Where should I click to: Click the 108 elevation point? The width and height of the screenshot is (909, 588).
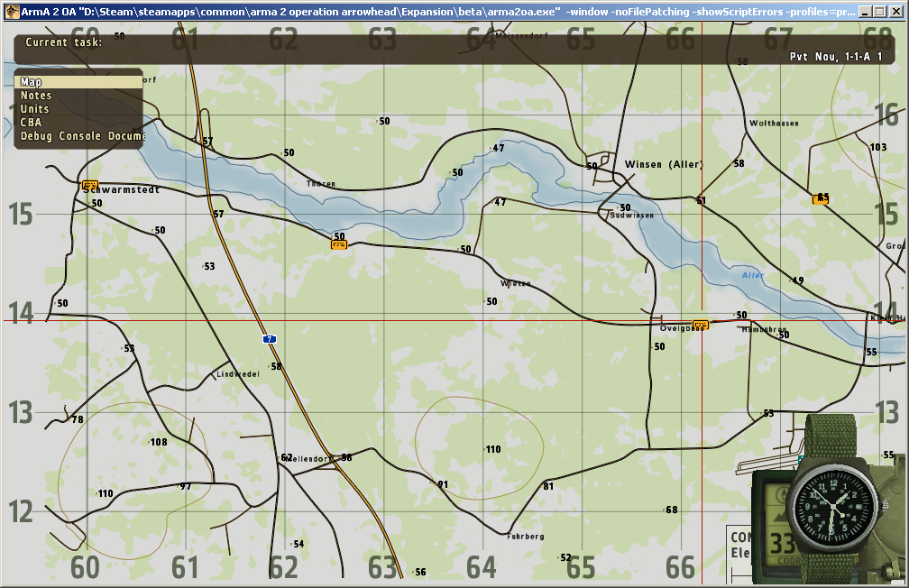point(159,442)
